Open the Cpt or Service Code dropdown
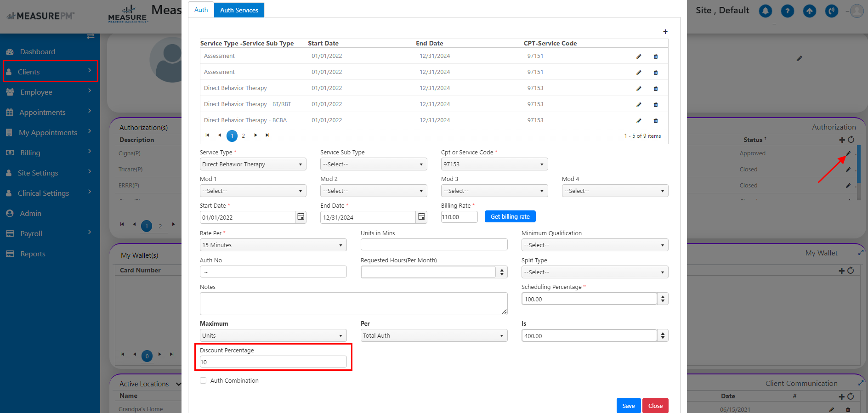Viewport: 868px width, 413px height. (x=494, y=164)
